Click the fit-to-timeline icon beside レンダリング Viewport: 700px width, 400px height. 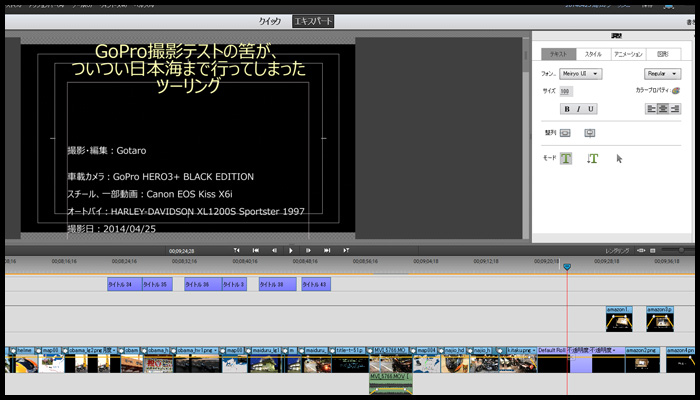coord(641,250)
